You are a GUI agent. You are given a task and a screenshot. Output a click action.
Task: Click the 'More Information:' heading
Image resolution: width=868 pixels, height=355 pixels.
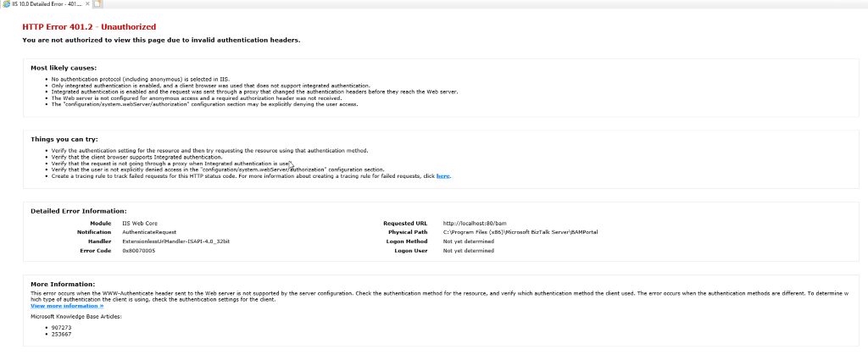[x=63, y=284]
